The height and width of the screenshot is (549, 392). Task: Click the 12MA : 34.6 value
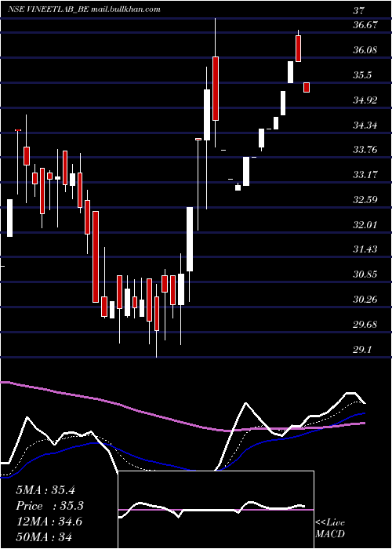click(49, 522)
